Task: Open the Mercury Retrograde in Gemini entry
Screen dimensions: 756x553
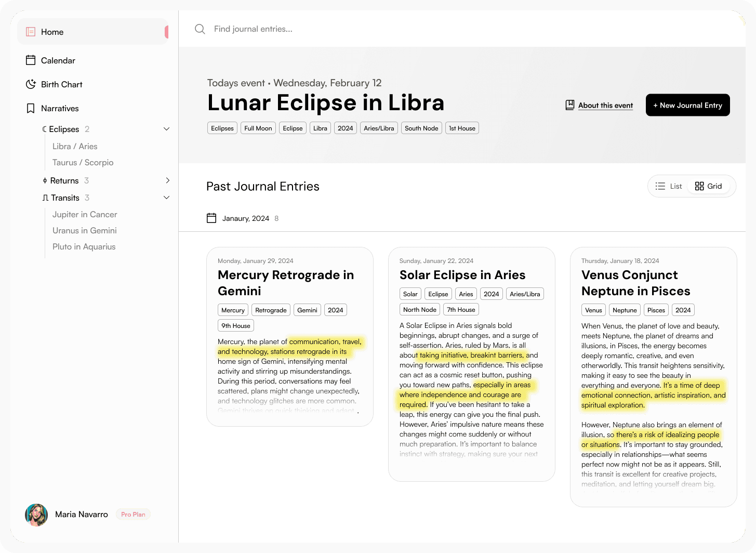Action: (x=290, y=337)
